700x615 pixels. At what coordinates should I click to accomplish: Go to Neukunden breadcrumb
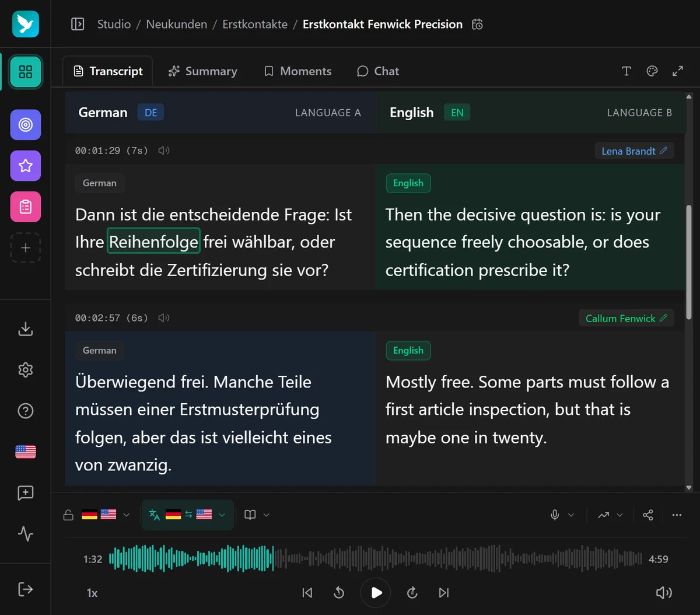coord(177,25)
